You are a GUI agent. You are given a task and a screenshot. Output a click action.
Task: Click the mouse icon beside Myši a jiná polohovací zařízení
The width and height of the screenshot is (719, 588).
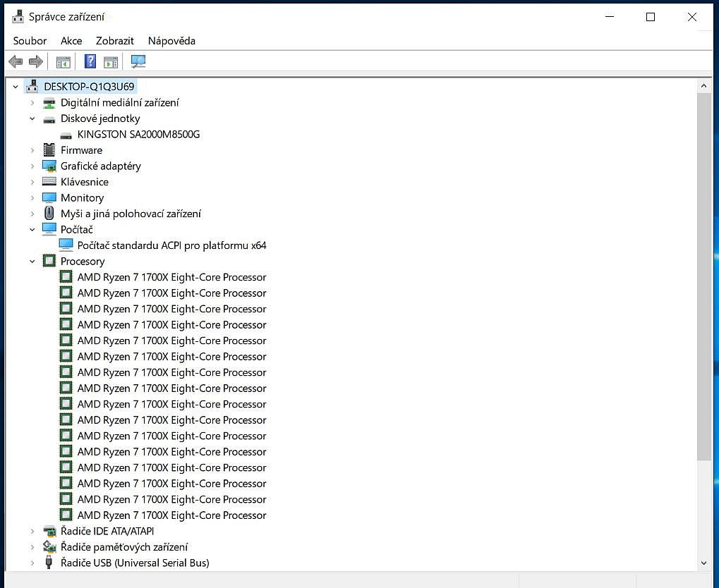(49, 213)
